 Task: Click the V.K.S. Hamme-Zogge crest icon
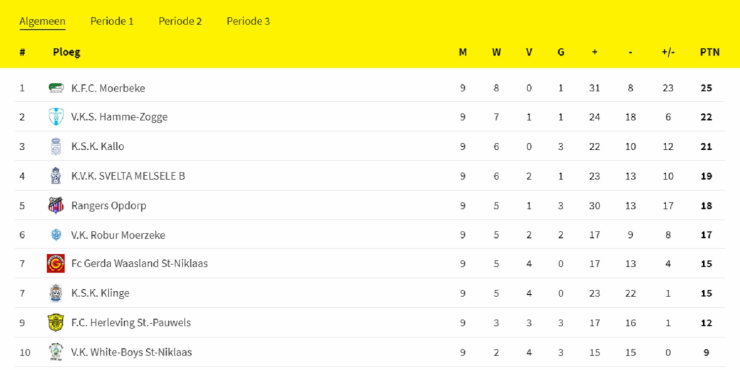pos(56,117)
